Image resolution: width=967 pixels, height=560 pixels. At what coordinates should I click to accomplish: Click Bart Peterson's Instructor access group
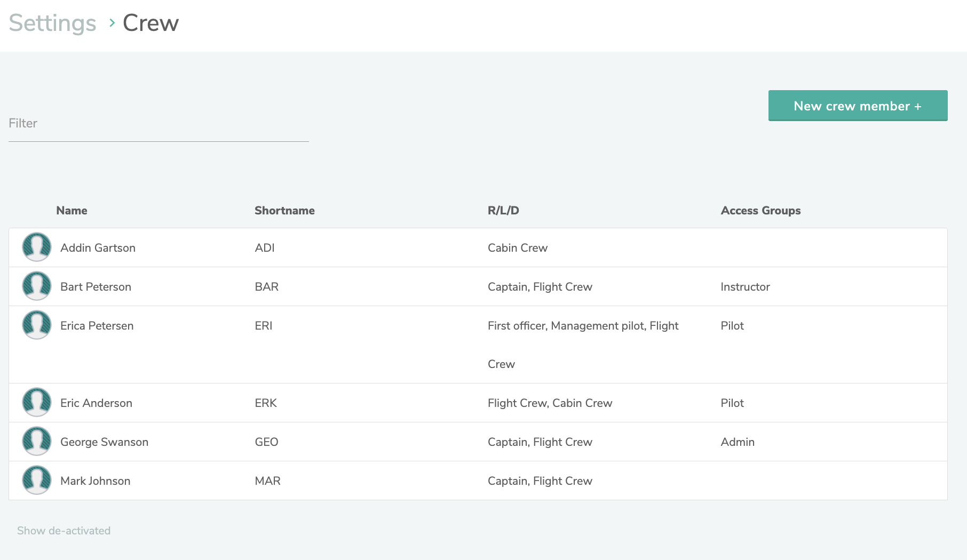click(x=744, y=287)
